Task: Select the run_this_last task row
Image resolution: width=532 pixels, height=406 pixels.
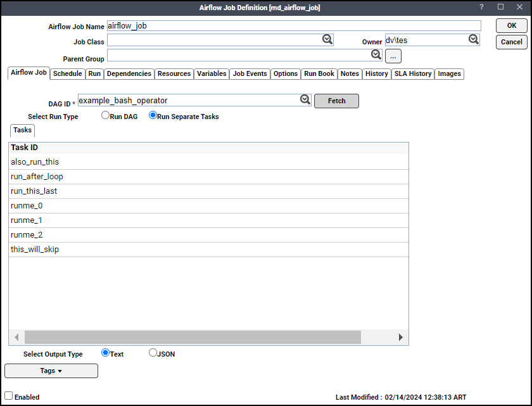Action: click(208, 191)
